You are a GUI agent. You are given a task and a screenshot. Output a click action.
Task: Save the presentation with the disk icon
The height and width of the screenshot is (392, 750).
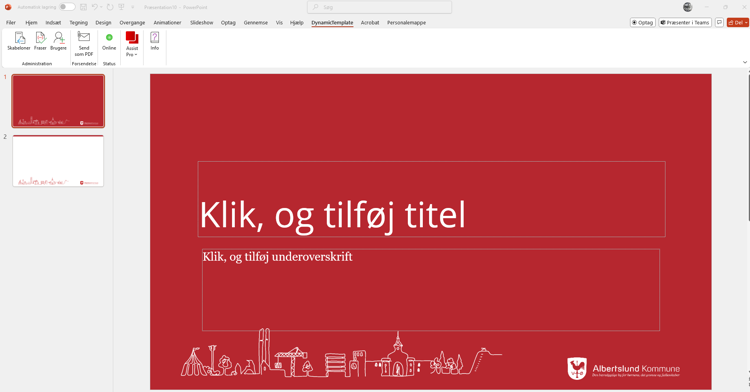point(84,7)
